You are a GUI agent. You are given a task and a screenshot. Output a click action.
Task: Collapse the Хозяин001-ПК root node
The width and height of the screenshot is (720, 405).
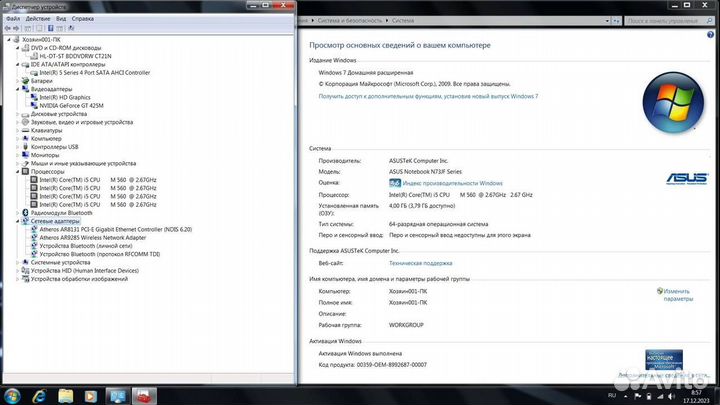tap(9, 40)
